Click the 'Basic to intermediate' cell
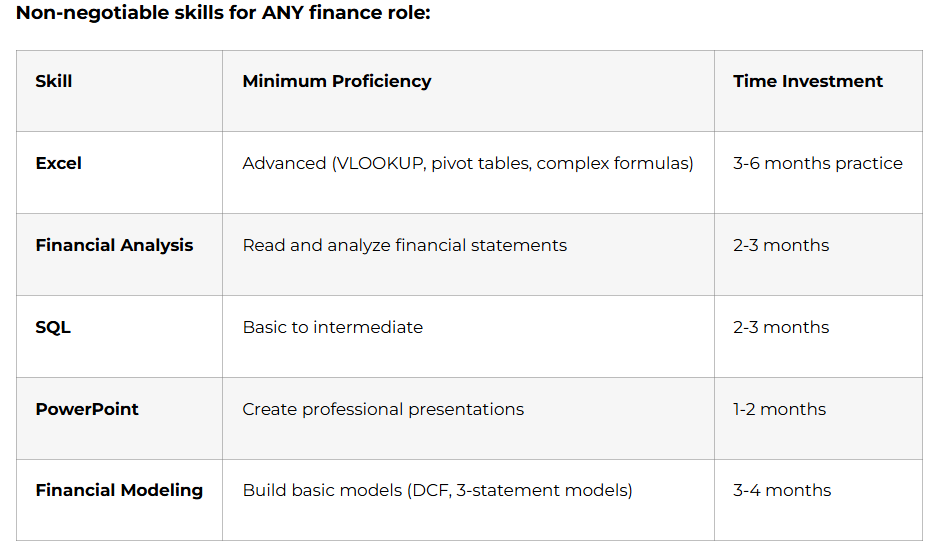931x549 pixels. [x=332, y=328]
